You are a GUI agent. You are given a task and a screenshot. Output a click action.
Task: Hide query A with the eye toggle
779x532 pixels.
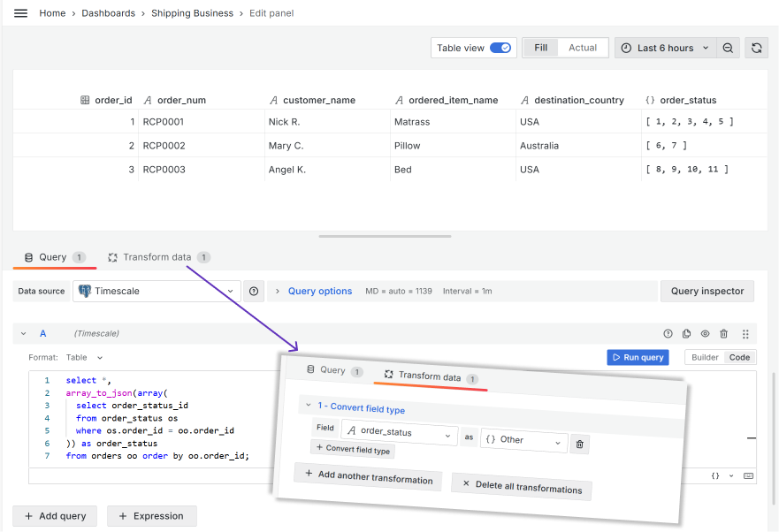coord(705,334)
